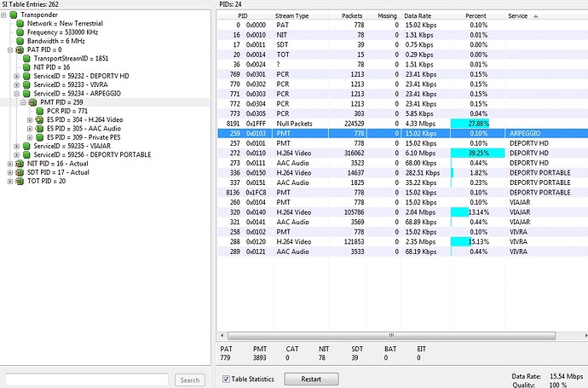Screen dimensions: 588x388
Task: Expand ServiceID 59233 VIVRA
Action: pos(16,84)
